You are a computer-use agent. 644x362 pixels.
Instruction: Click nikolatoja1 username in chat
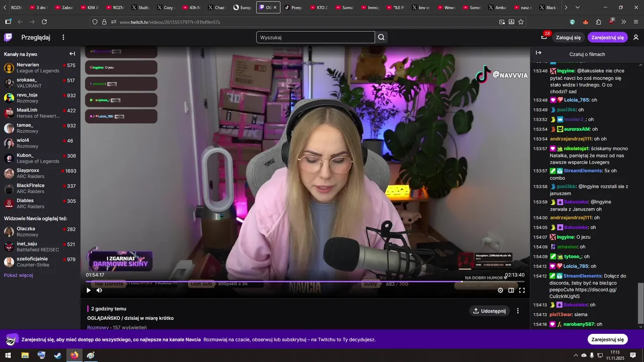577,149
